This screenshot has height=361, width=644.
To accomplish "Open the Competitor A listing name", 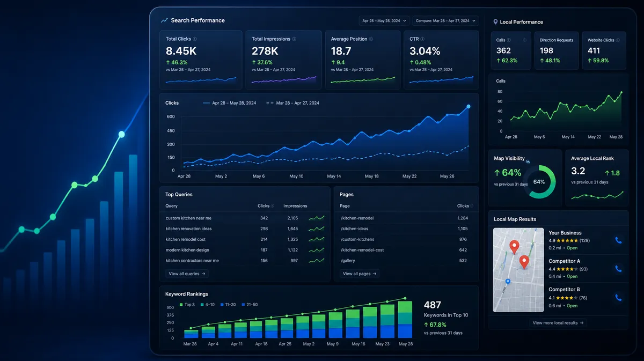I will tap(564, 261).
